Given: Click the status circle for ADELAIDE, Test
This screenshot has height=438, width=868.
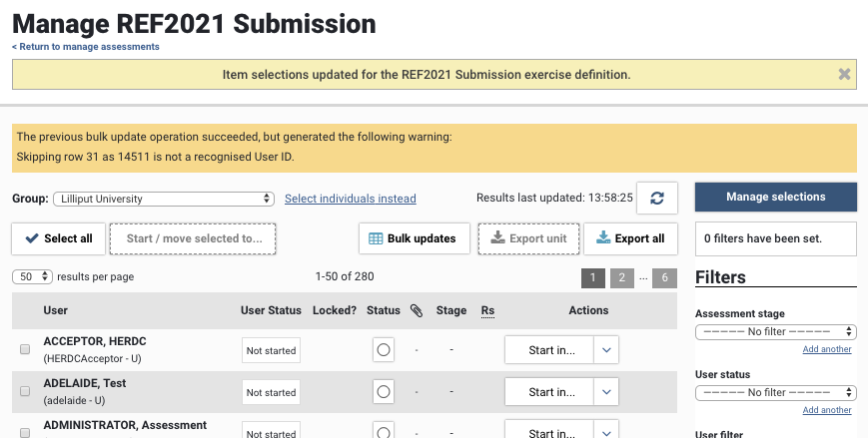Looking at the screenshot, I should click(384, 392).
